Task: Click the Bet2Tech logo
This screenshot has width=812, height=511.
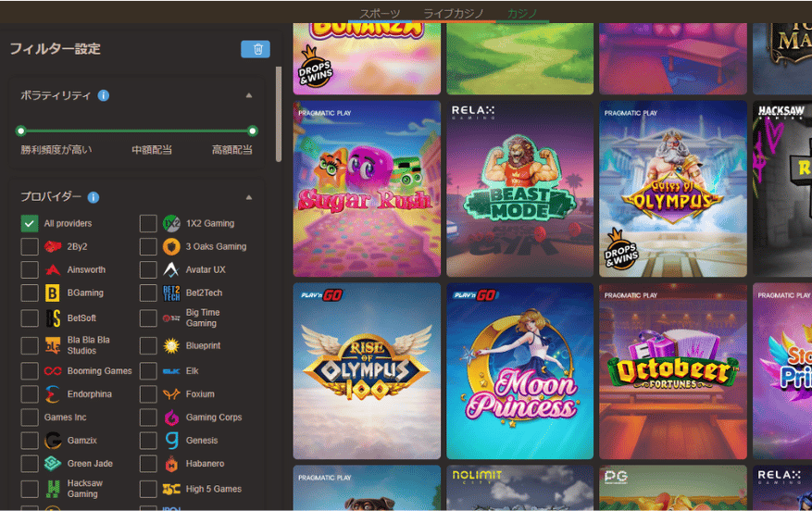Action: click(171, 293)
